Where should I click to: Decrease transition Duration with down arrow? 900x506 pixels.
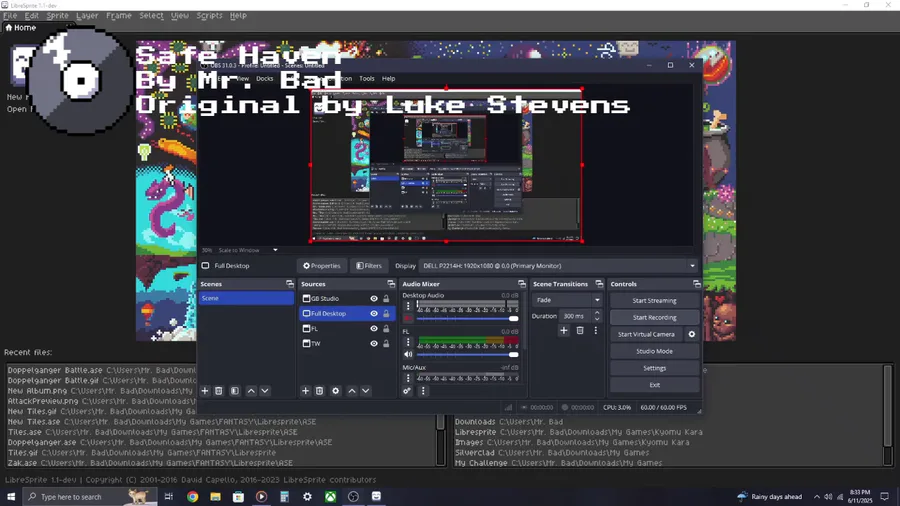click(597, 319)
